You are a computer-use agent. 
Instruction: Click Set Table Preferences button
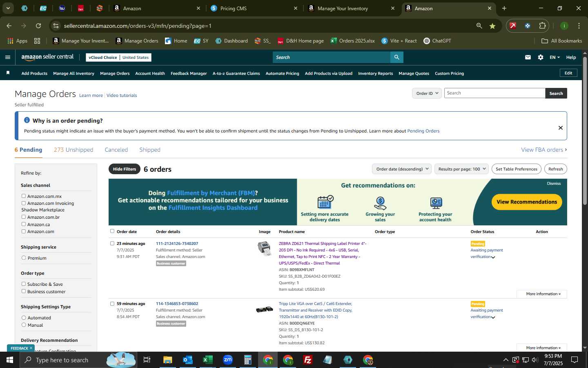coord(517,169)
